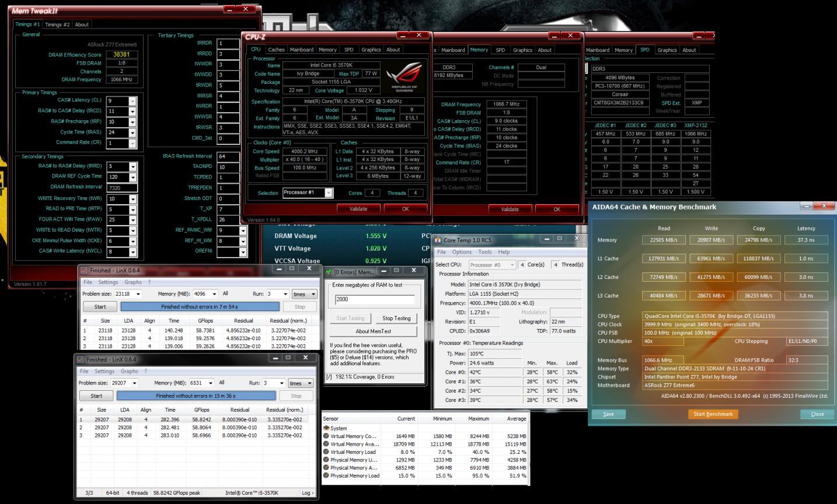The image size is (837, 504).
Task: Click the AIDA64 L3 Cache latency 3.8 ns
Action: point(806,296)
